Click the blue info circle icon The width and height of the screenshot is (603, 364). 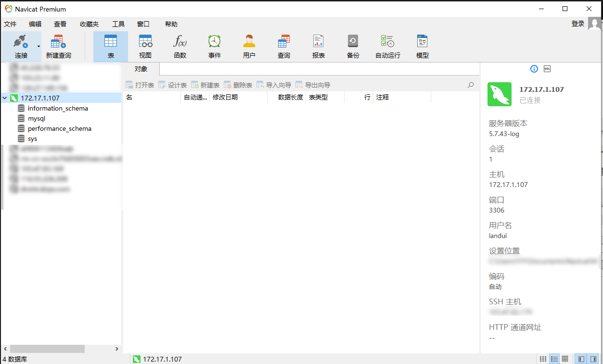[534, 69]
